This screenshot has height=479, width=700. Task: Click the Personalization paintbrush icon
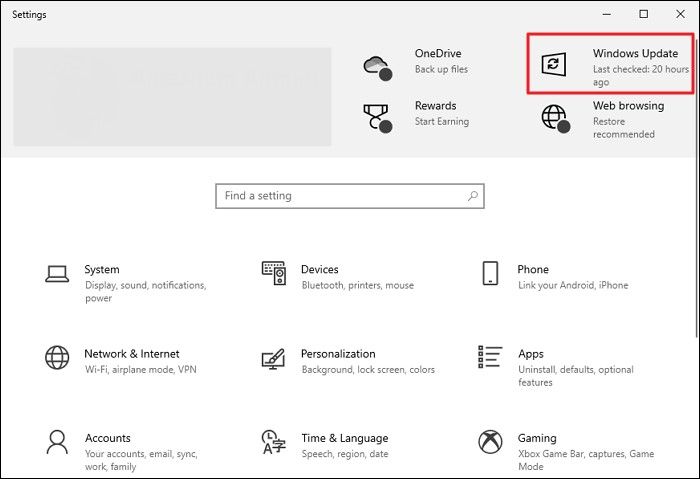pos(274,357)
